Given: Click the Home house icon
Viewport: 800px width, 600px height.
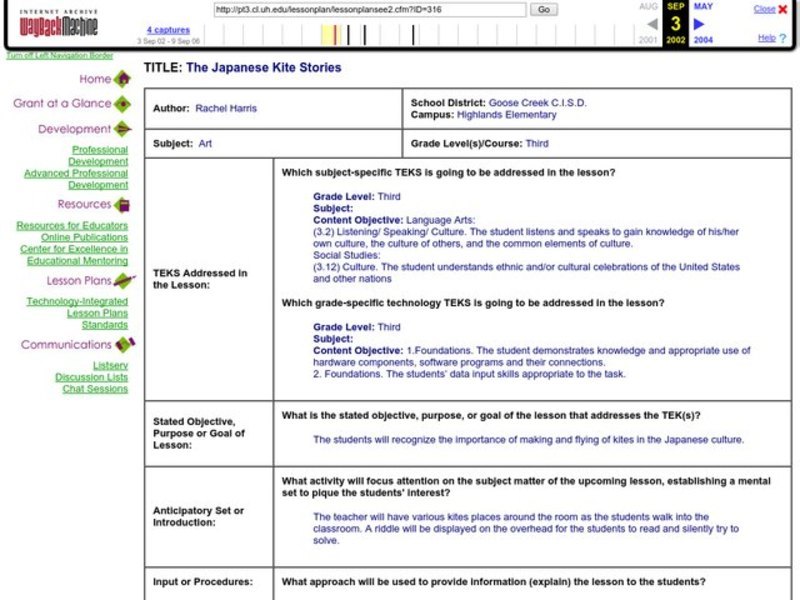Looking at the screenshot, I should 122,79.
